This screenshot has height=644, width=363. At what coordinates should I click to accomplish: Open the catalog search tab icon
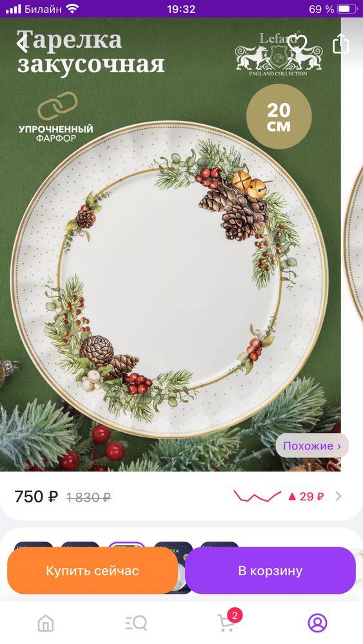[136, 623]
